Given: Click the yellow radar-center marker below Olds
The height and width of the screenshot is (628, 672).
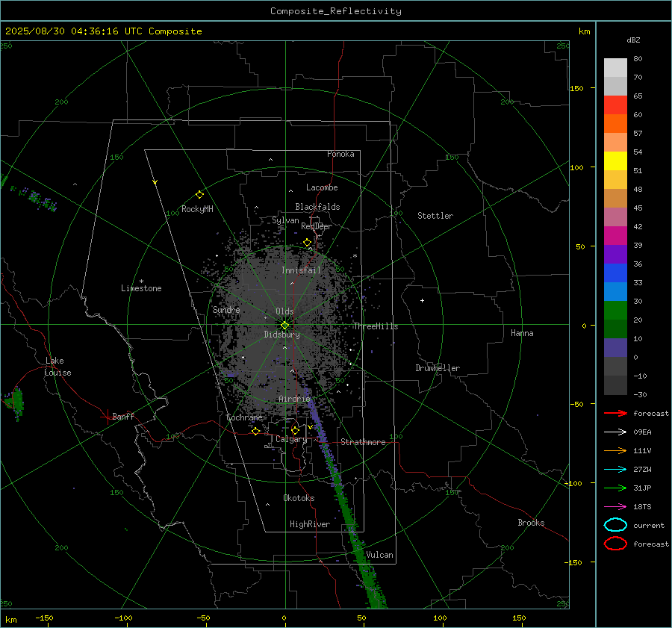Looking at the screenshot, I should tap(284, 326).
